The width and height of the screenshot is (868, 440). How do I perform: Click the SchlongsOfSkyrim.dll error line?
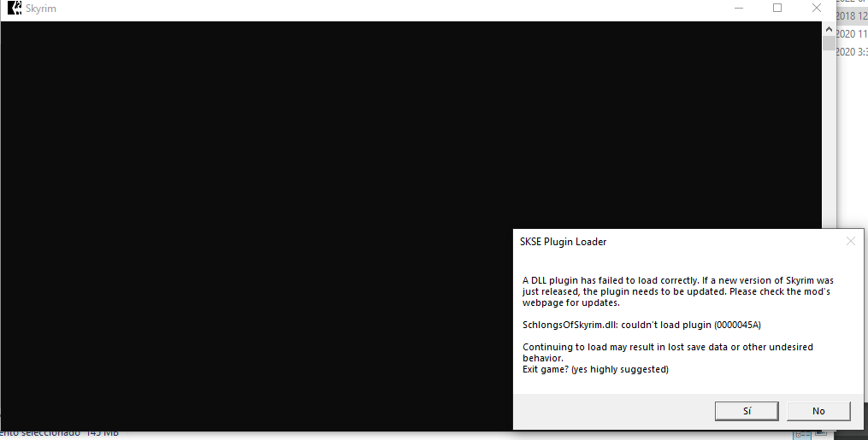[641, 325]
